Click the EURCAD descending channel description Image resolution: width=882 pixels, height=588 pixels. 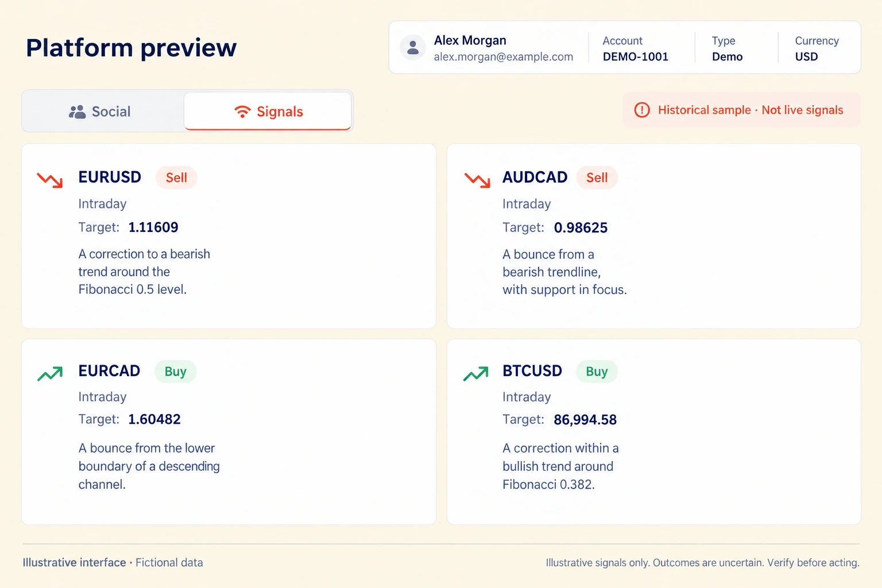coord(149,466)
